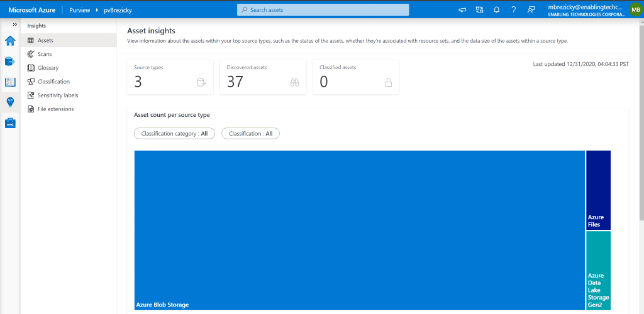Click the mbrezicky account email text
This screenshot has height=314, width=644.
click(x=586, y=7)
